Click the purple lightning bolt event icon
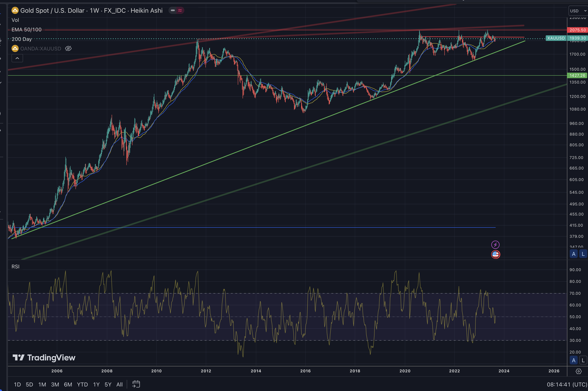This screenshot has width=588, height=391. [495, 245]
